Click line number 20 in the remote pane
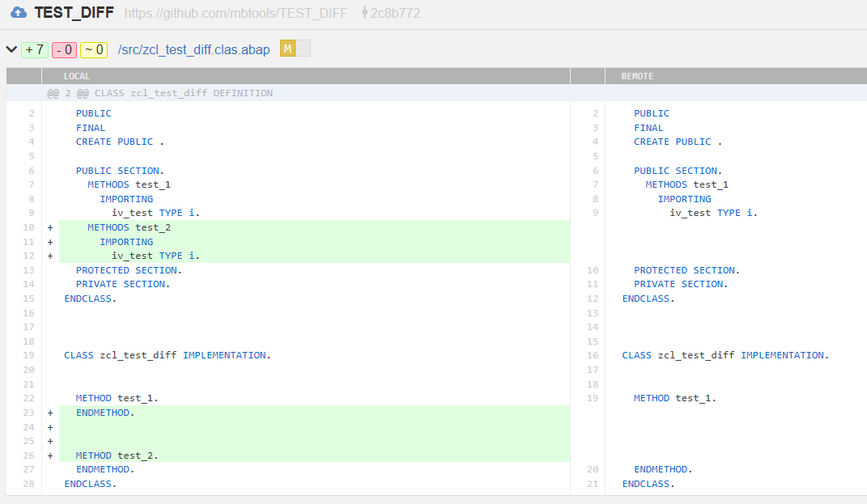The width and height of the screenshot is (867, 504). pos(593,470)
